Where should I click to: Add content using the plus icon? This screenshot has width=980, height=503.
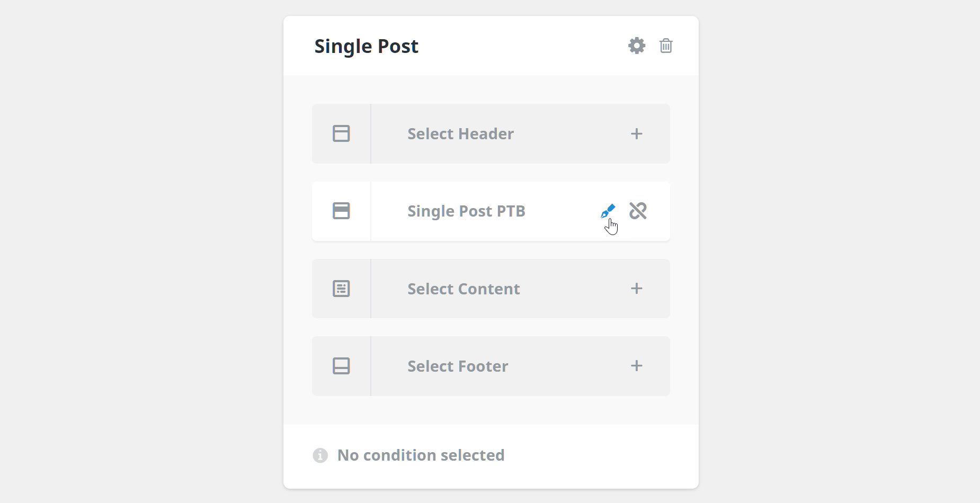pyautogui.click(x=637, y=289)
